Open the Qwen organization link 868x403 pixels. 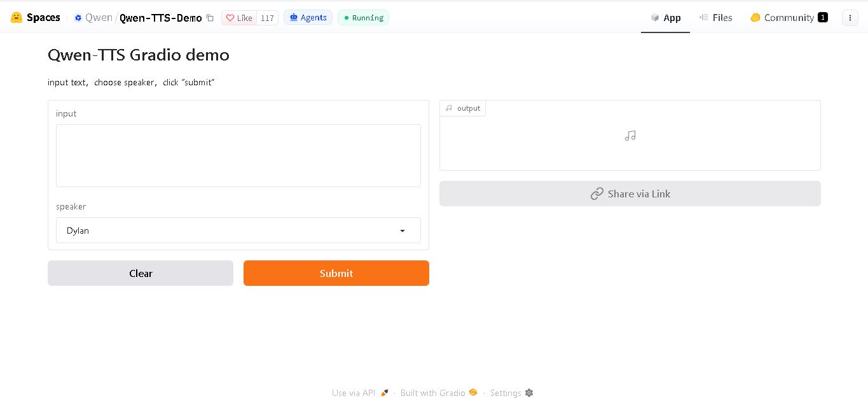click(x=99, y=18)
